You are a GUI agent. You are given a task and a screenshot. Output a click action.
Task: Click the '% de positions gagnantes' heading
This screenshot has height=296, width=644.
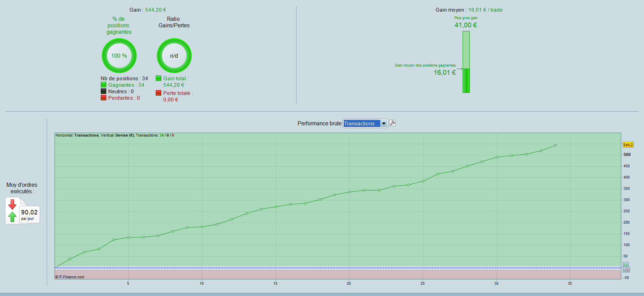(x=119, y=26)
